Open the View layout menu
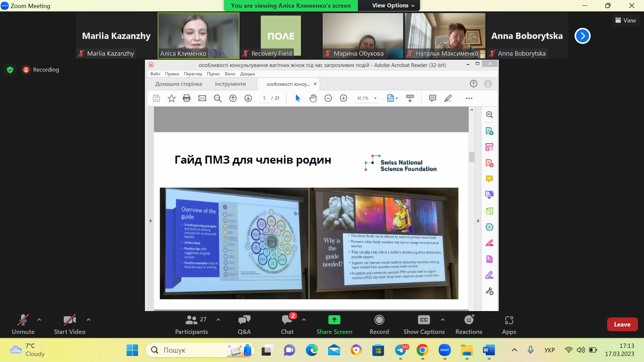Image resolution: width=644 pixels, height=362 pixels. [626, 20]
